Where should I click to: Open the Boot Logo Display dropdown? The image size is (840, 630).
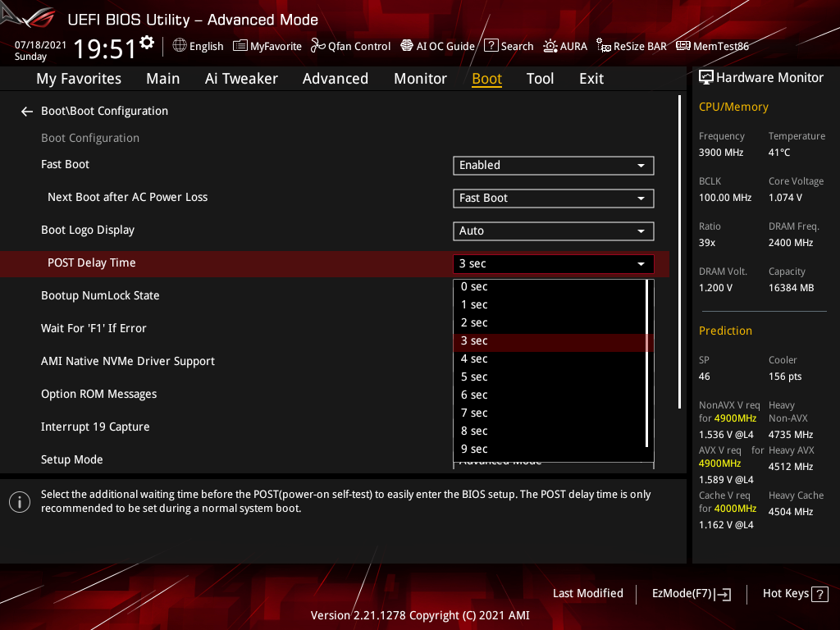point(553,231)
